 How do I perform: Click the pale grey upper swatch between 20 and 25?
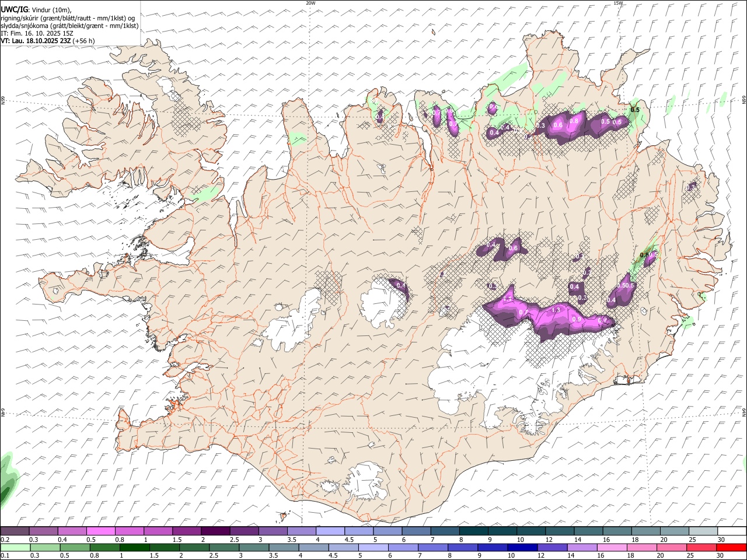coord(674,531)
